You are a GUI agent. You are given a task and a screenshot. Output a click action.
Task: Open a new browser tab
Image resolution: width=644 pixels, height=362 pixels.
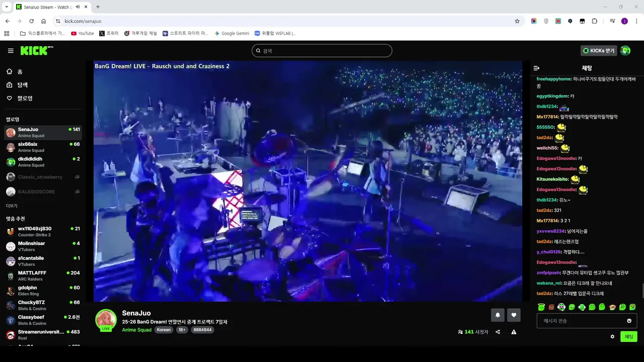coord(98,7)
